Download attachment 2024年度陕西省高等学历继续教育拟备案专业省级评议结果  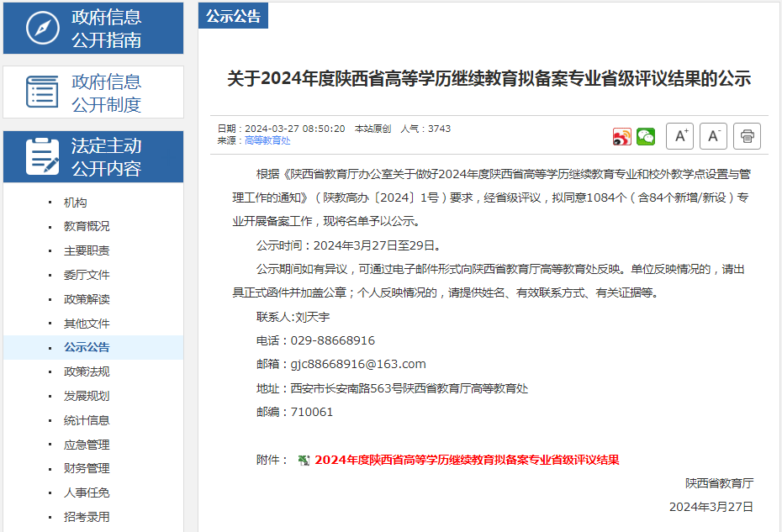(467, 460)
